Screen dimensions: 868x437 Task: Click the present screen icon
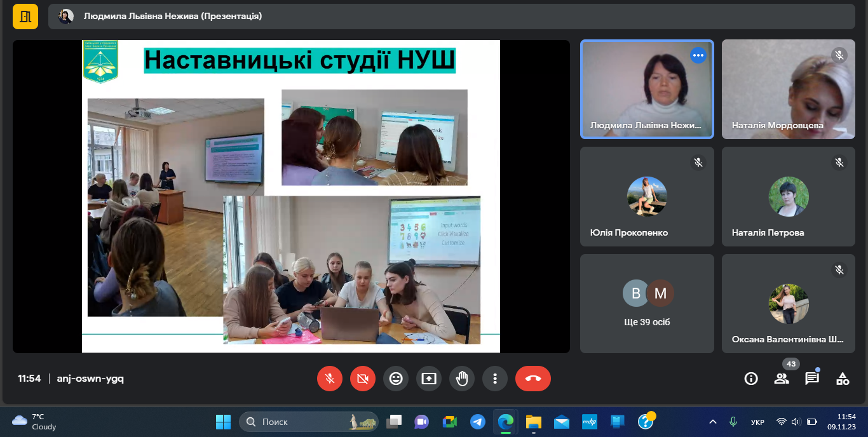429,379
